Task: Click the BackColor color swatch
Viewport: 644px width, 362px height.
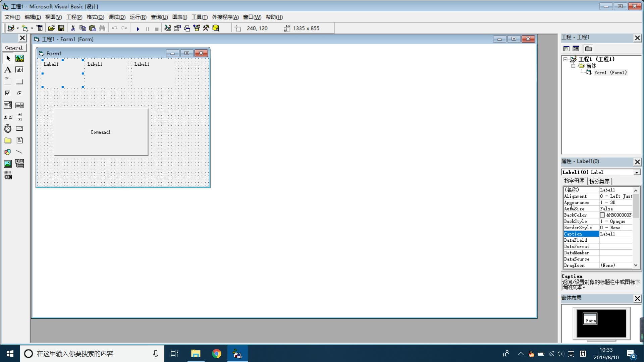Action: click(x=602, y=215)
